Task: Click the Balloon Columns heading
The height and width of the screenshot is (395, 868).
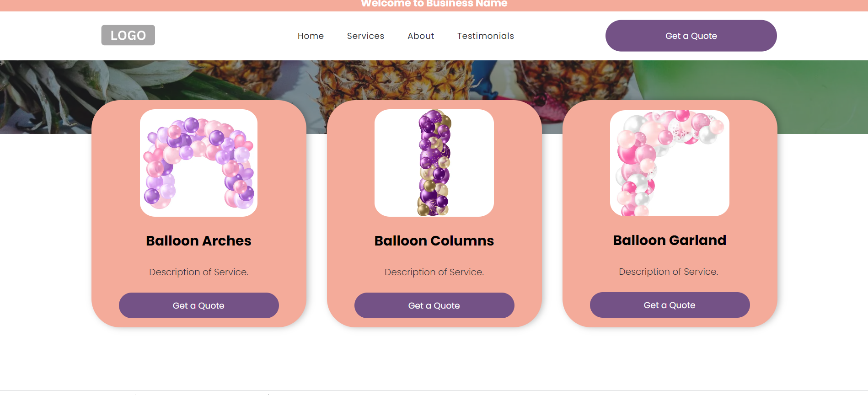Action: point(434,240)
